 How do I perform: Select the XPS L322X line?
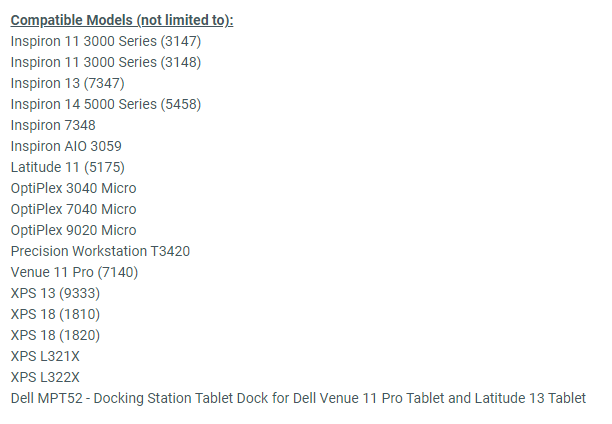click(x=45, y=378)
